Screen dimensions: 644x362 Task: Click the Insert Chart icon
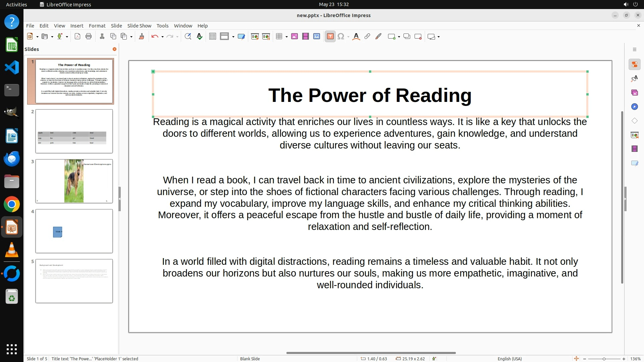point(317,37)
